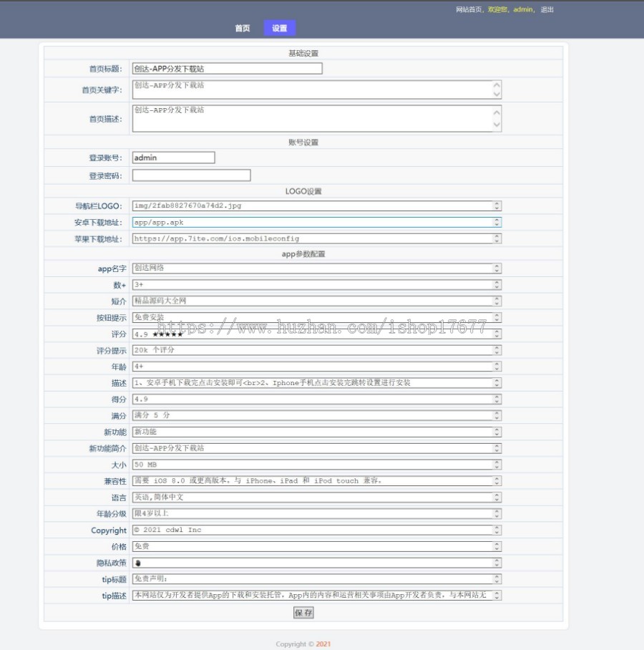This screenshot has height=650, width=644.
Task: Edit the tip标题 免责声明 field
Action: point(316,578)
